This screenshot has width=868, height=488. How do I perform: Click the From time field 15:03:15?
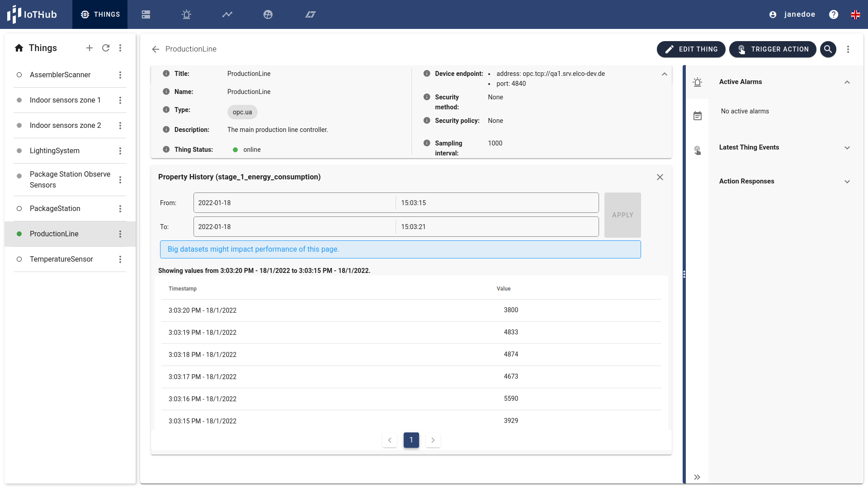click(x=497, y=203)
